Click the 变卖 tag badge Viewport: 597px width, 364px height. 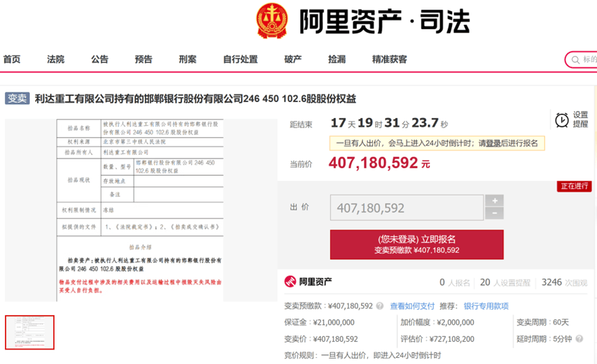17,98
